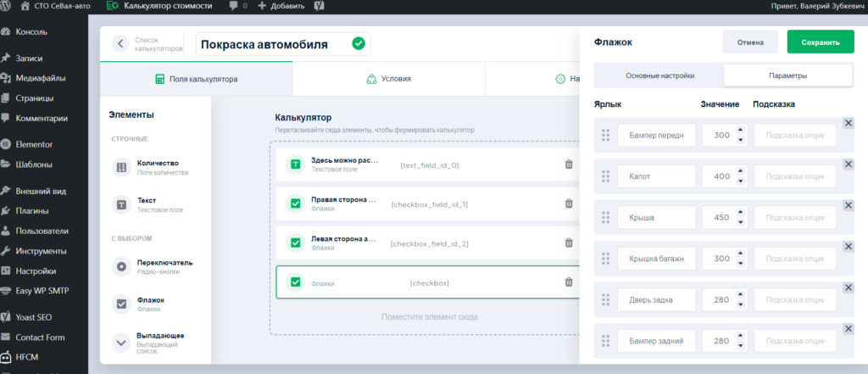
Task: Delete the text_field_id_0 field
Action: [569, 165]
